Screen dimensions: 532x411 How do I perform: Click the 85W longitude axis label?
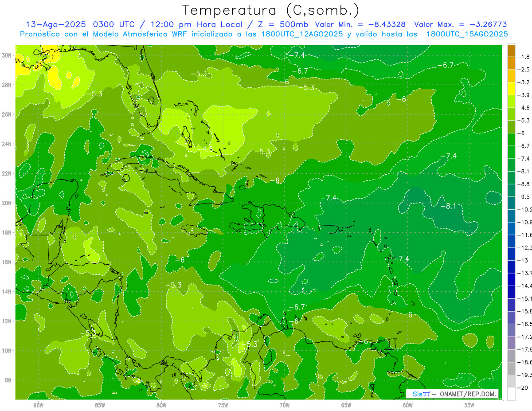click(100, 405)
